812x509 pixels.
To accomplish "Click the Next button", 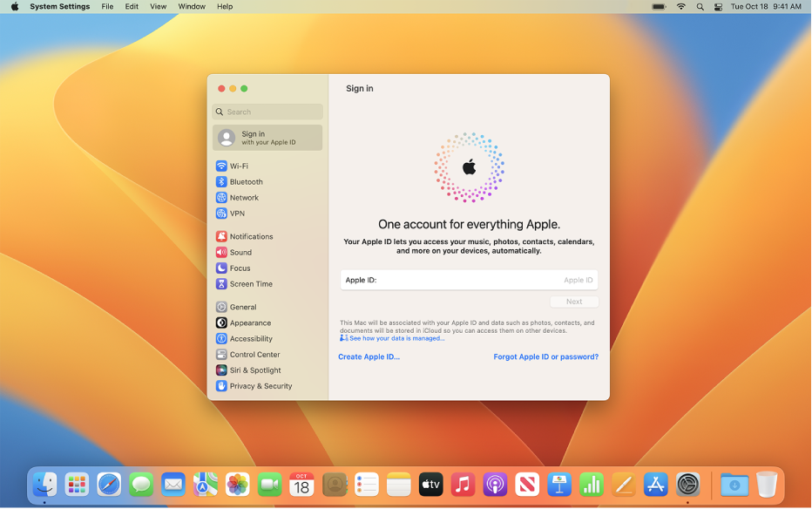I will [574, 301].
